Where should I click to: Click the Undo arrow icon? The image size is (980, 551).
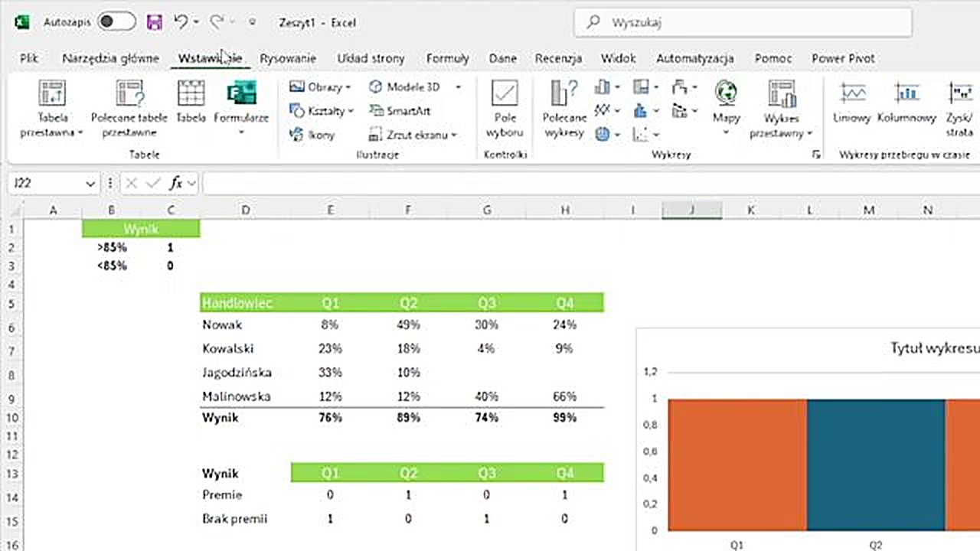(181, 23)
